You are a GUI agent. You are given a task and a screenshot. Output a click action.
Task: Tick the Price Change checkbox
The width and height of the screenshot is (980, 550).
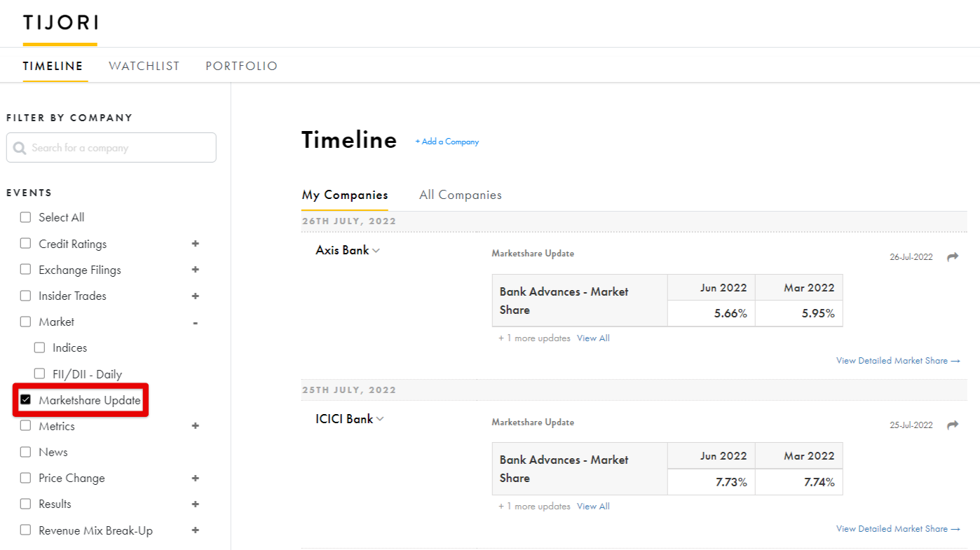point(26,478)
